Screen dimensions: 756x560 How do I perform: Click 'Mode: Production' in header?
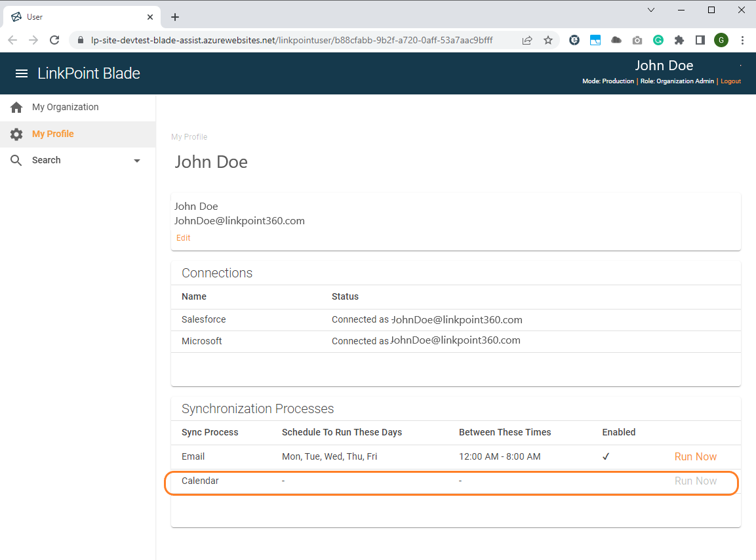click(608, 81)
